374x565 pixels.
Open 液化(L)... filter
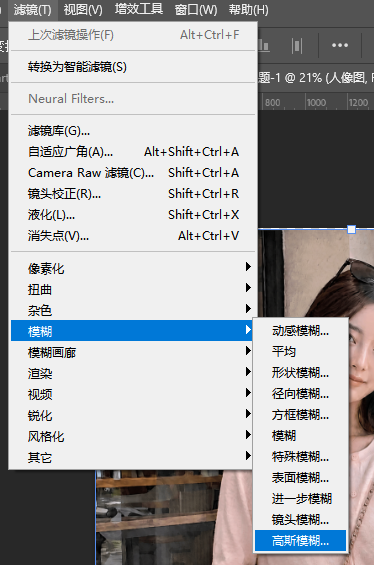click(x=133, y=215)
